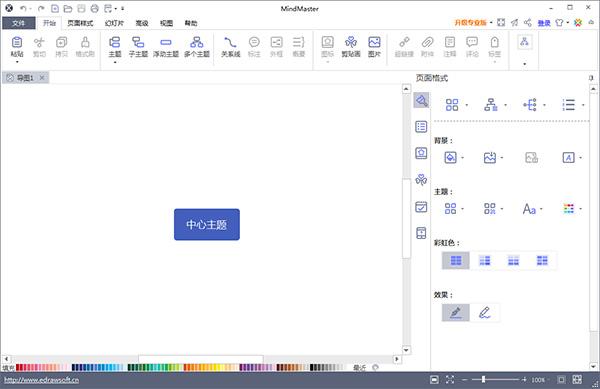
Task: Click the 升级专业版 upgrade button
Action: [x=470, y=23]
